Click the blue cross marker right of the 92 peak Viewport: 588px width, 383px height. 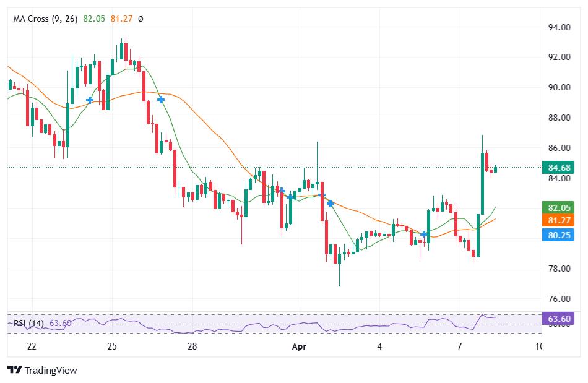pos(161,99)
